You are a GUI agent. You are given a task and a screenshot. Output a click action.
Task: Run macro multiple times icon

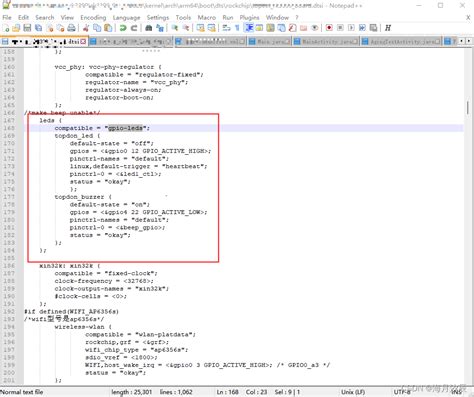pos(362,28)
